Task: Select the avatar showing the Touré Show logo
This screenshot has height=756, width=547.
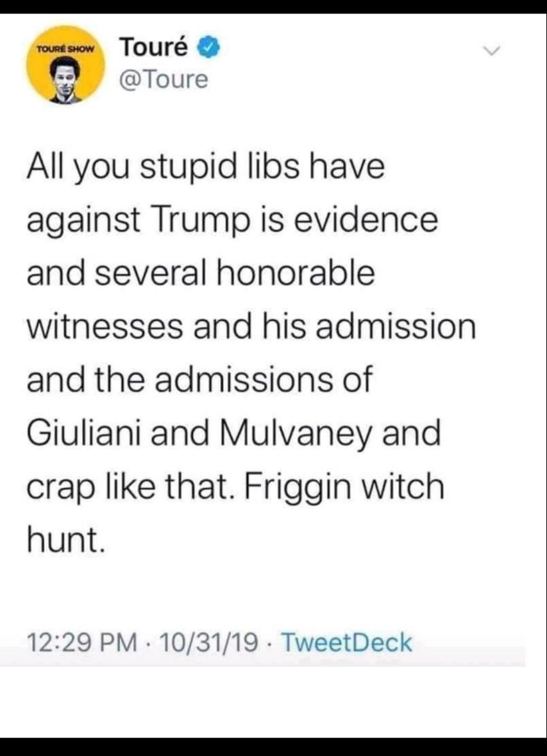Action: pyautogui.click(x=67, y=66)
